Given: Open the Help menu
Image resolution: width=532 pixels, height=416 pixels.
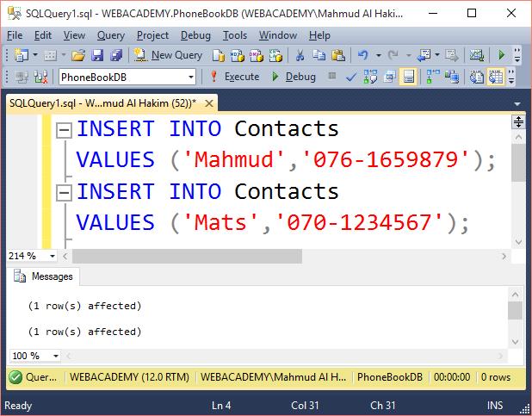Looking at the screenshot, I should 319,35.
